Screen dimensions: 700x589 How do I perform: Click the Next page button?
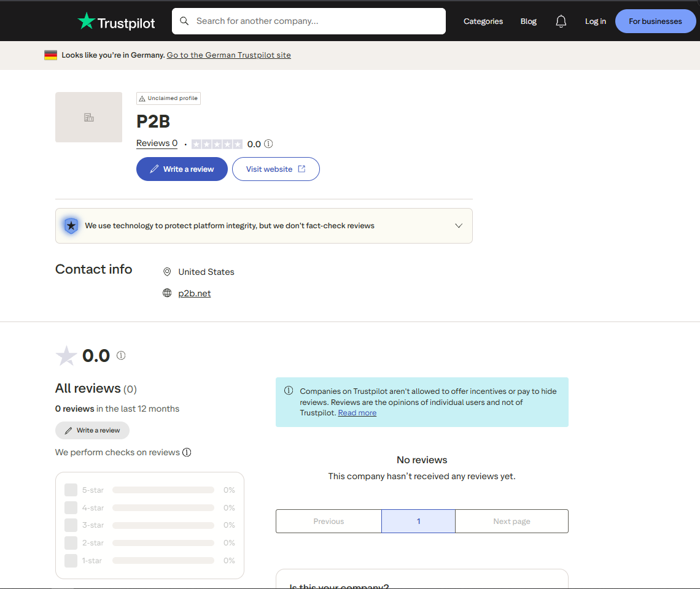coord(511,521)
